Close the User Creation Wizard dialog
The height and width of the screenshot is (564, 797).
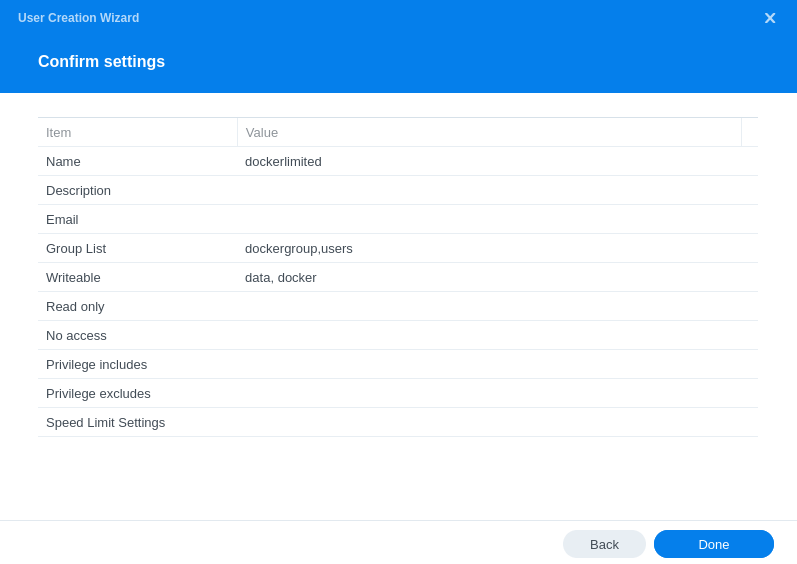tap(770, 18)
